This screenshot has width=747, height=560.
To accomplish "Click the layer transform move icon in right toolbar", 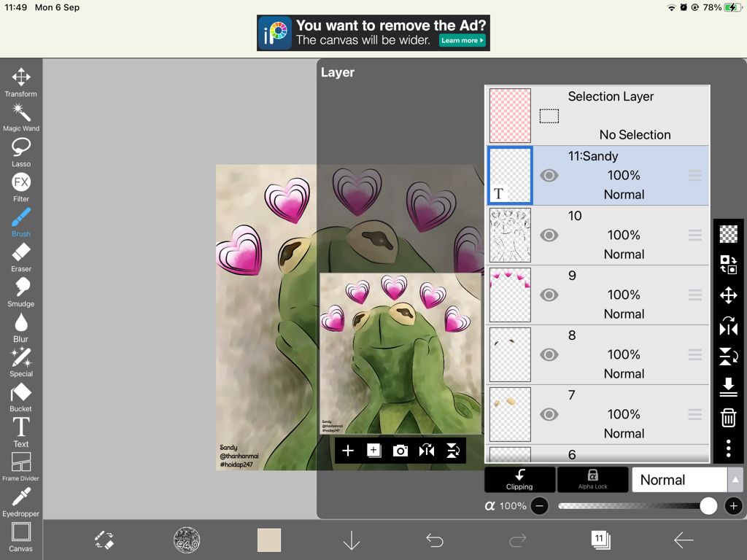I will point(729,295).
